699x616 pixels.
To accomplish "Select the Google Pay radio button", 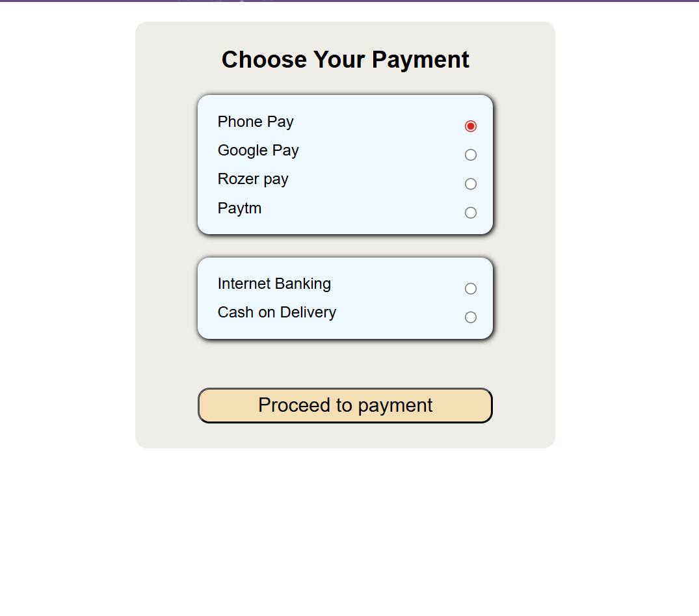I will (x=470, y=155).
